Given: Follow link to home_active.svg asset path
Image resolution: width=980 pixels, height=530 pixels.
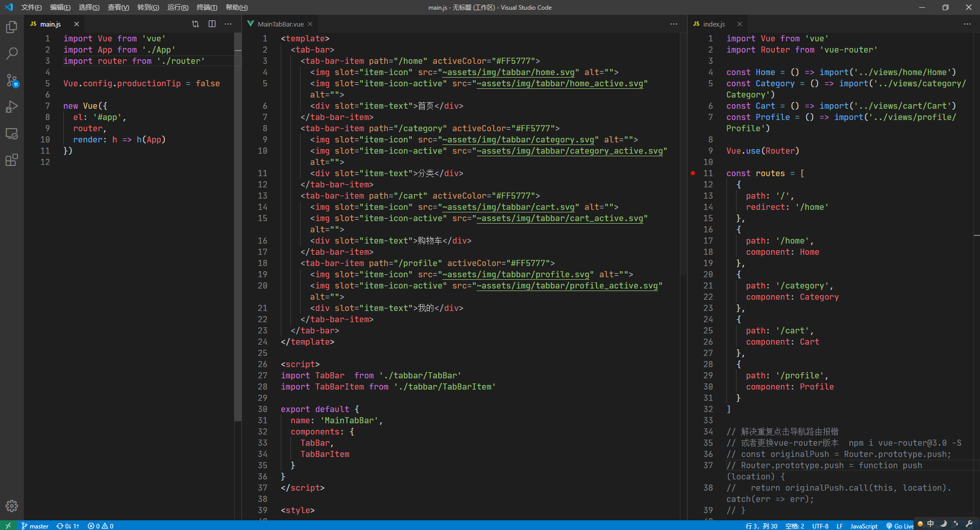Looking at the screenshot, I should tap(560, 83).
